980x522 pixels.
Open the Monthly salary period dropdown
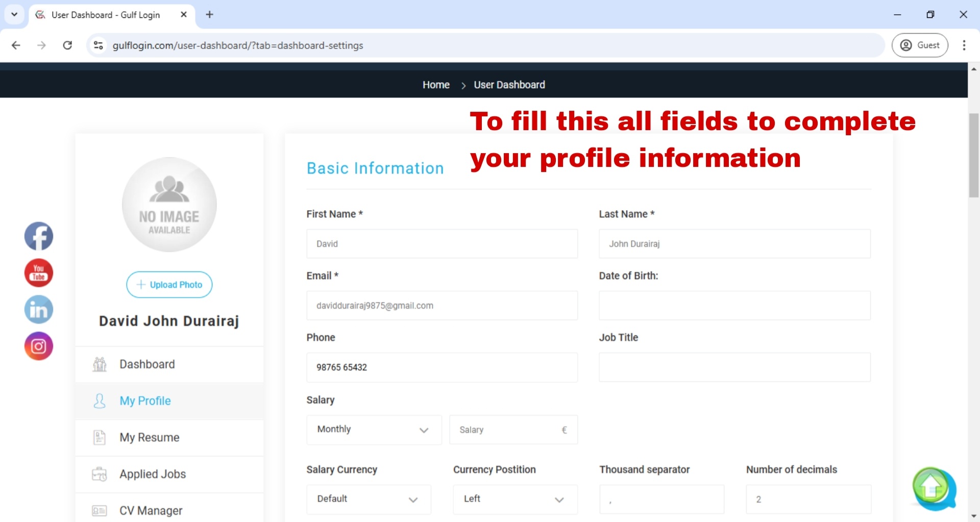[373, 430]
